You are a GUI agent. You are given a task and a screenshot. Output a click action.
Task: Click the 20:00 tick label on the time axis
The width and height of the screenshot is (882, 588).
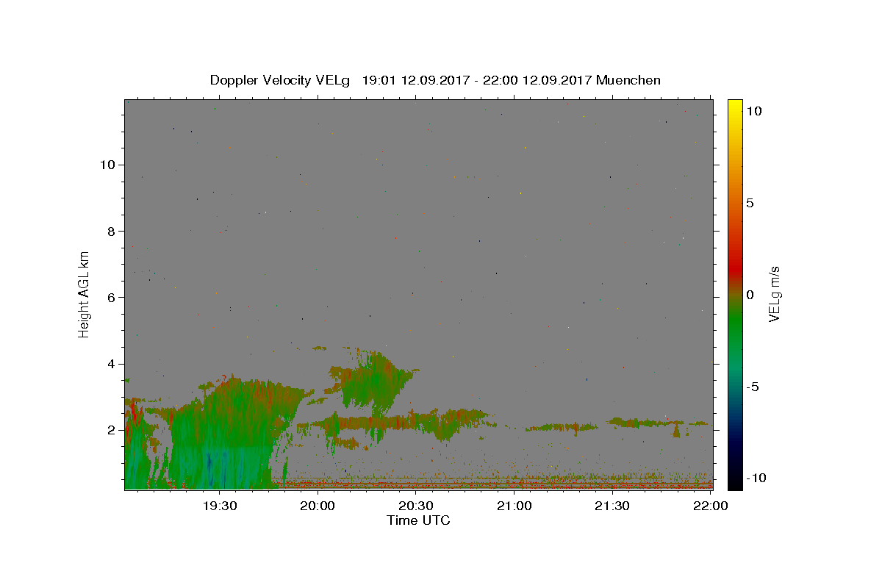click(x=318, y=506)
